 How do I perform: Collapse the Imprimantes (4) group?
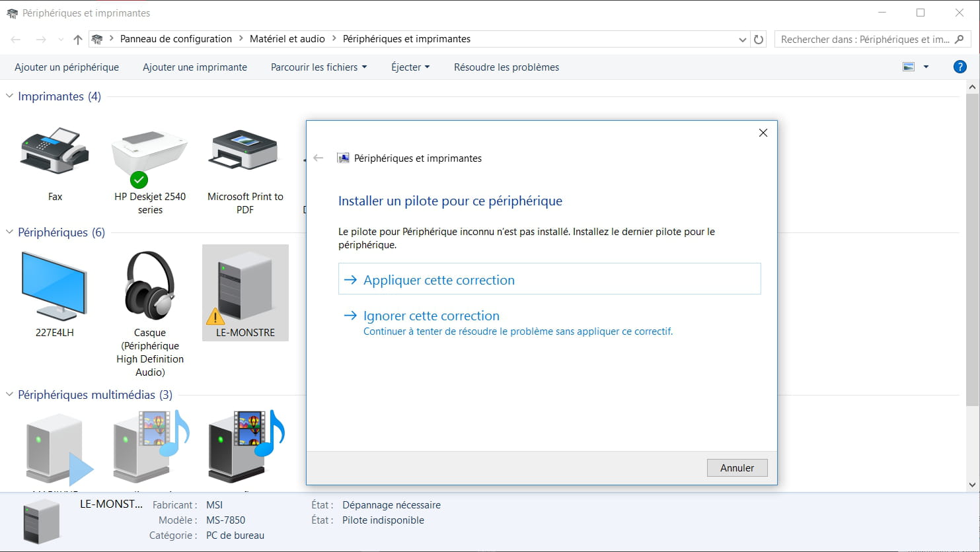(x=9, y=96)
